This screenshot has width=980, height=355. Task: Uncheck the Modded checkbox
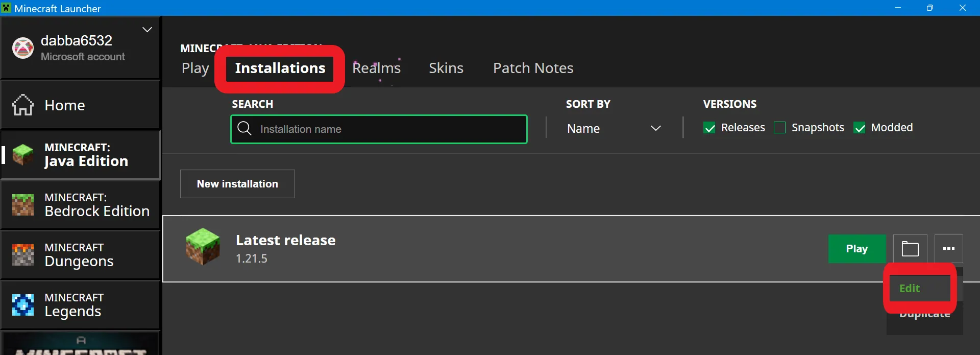[860, 128]
